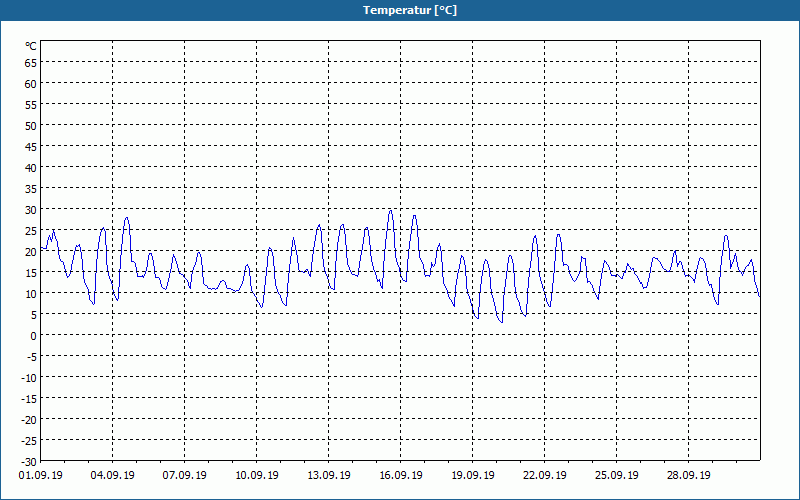800x500 pixels.
Task: Click the 5 value on the Y axis
Action: click(34, 315)
